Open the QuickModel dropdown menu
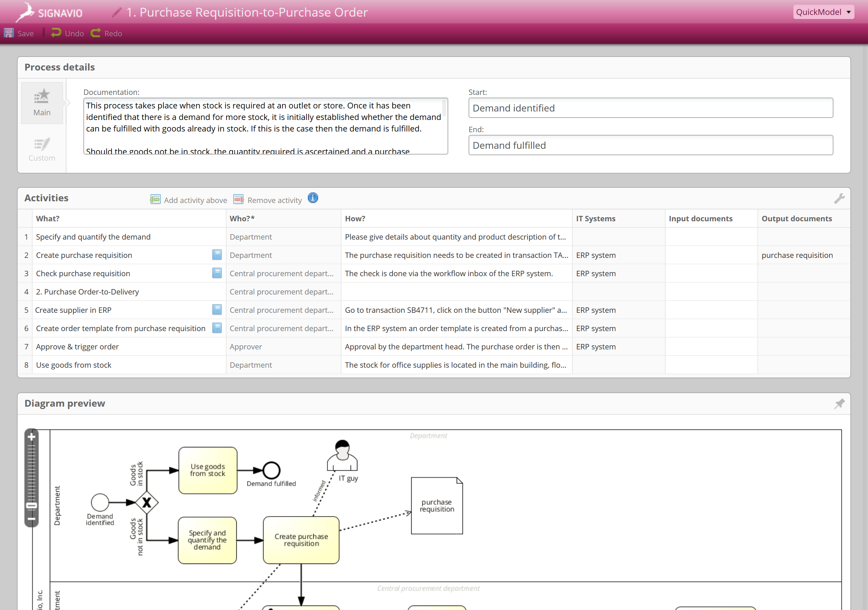Image resolution: width=868 pixels, height=610 pixels. click(823, 12)
